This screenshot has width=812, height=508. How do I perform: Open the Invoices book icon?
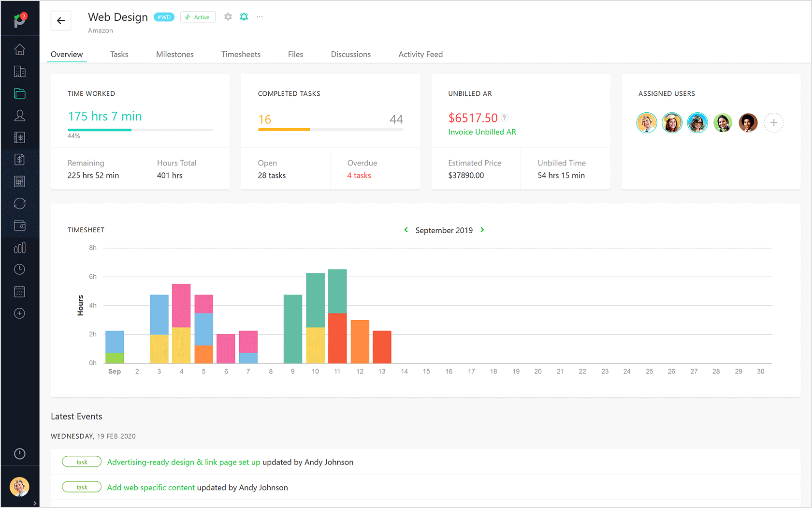[19, 137]
